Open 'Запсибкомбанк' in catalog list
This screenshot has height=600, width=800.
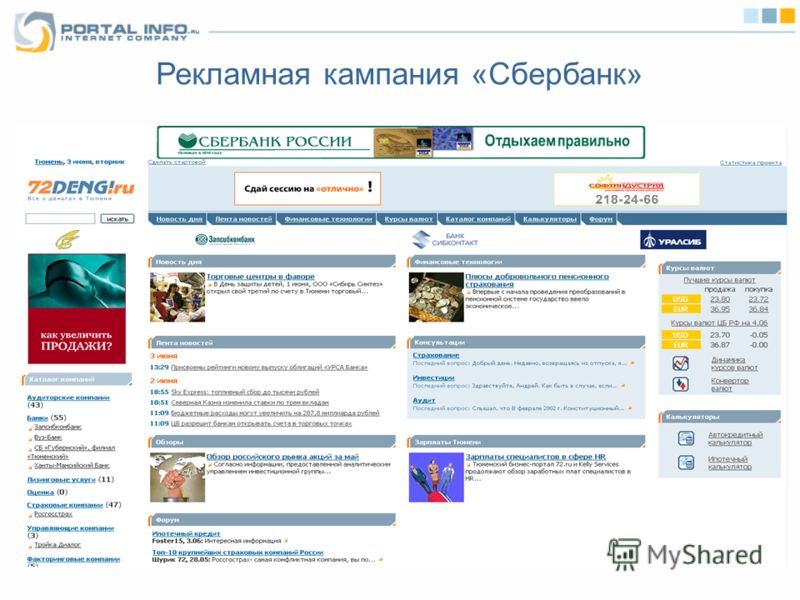[x=58, y=427]
